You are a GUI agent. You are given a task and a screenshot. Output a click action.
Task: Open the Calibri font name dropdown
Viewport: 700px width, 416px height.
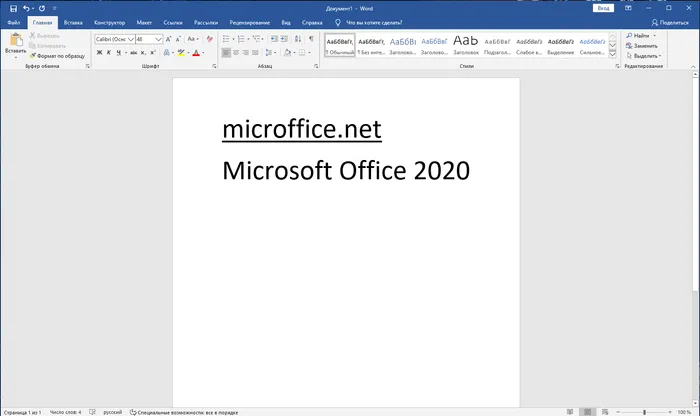coord(131,39)
